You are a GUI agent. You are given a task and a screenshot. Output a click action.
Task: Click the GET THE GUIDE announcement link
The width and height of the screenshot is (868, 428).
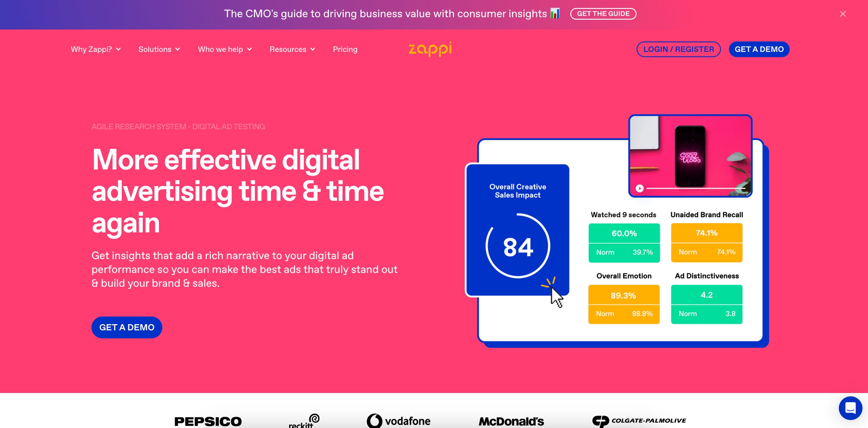point(604,13)
